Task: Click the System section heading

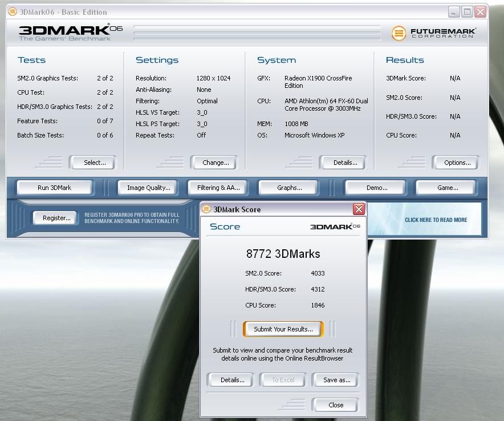Action: pyautogui.click(x=277, y=60)
